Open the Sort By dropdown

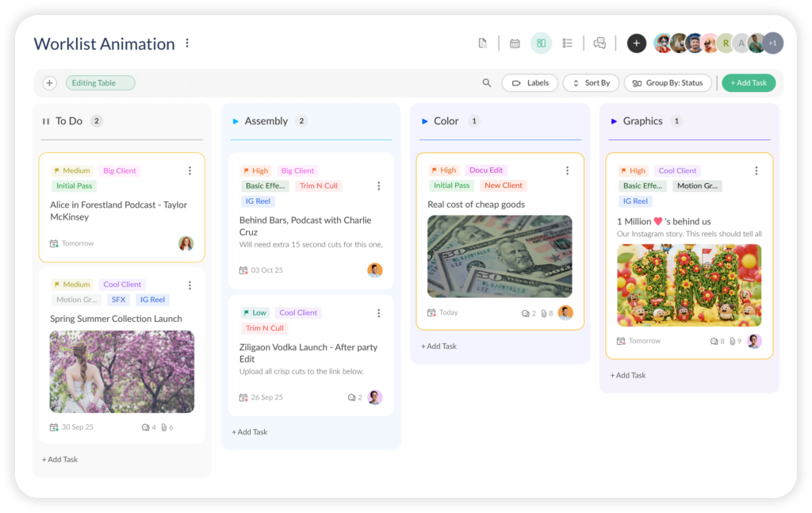[x=591, y=83]
